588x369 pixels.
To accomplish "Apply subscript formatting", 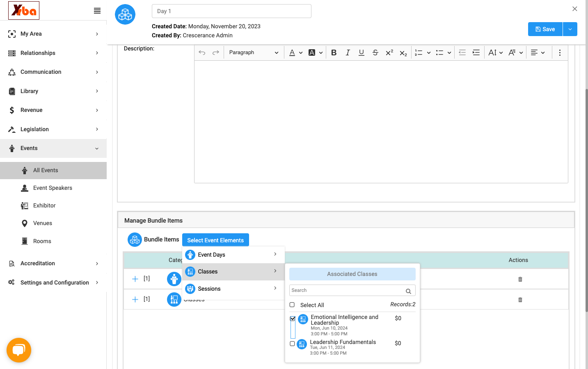I will 403,52.
